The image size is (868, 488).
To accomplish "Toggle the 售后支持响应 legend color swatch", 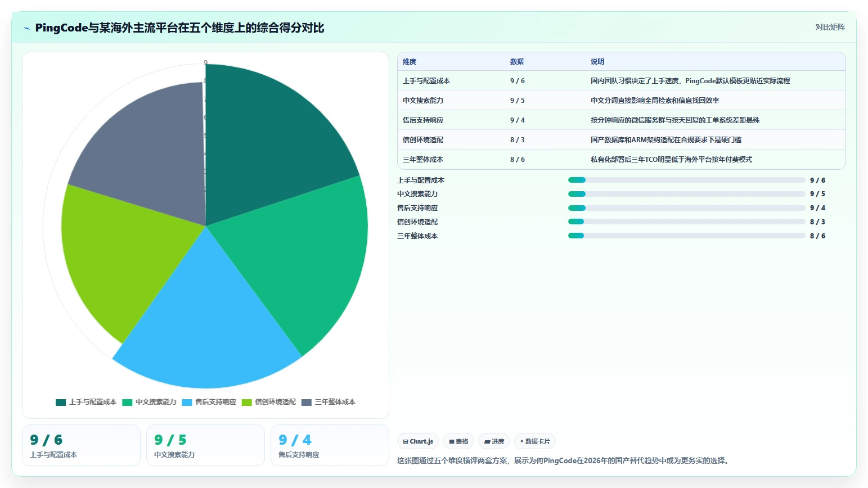I will click(x=187, y=402).
